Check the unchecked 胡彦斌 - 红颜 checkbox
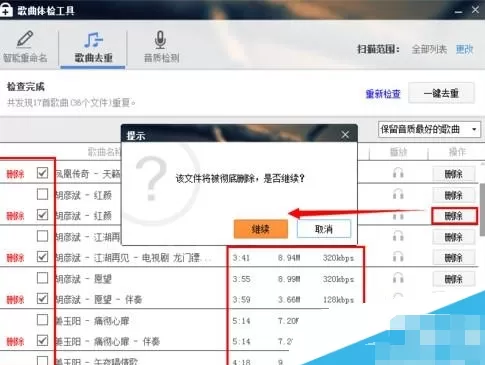Viewport: 485px width, 365px height. pos(42,194)
